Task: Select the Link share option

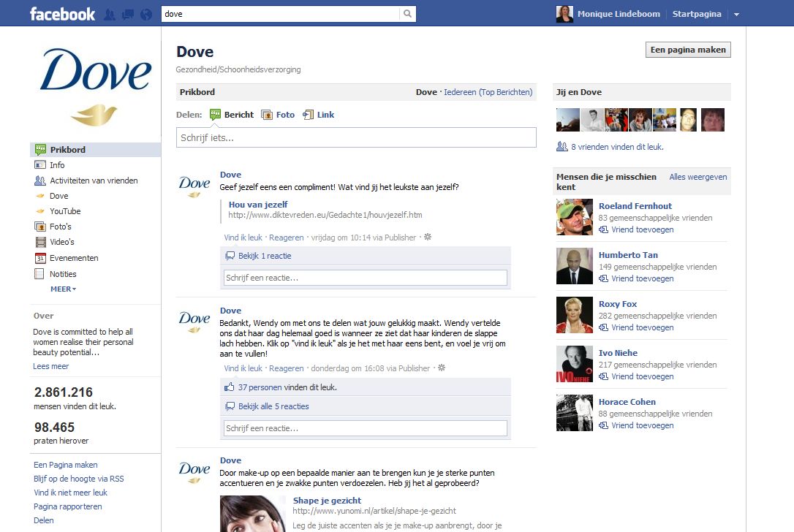Action: click(319, 115)
